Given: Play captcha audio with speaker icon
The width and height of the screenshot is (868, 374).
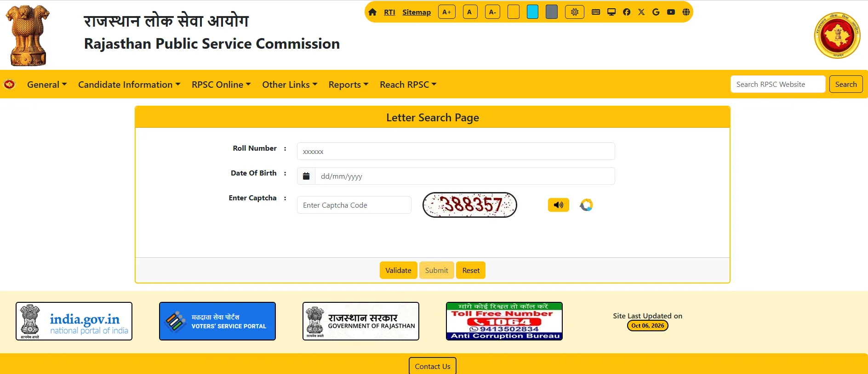Looking at the screenshot, I should pos(559,205).
